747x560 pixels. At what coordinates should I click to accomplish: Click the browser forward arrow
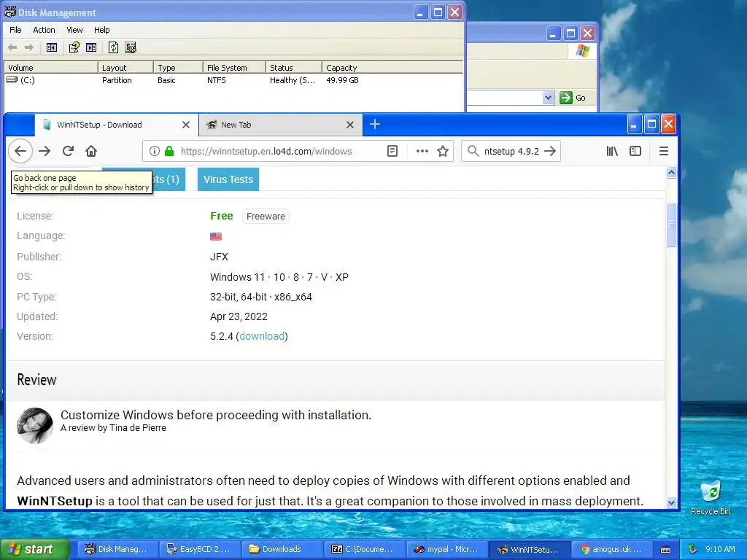44,152
